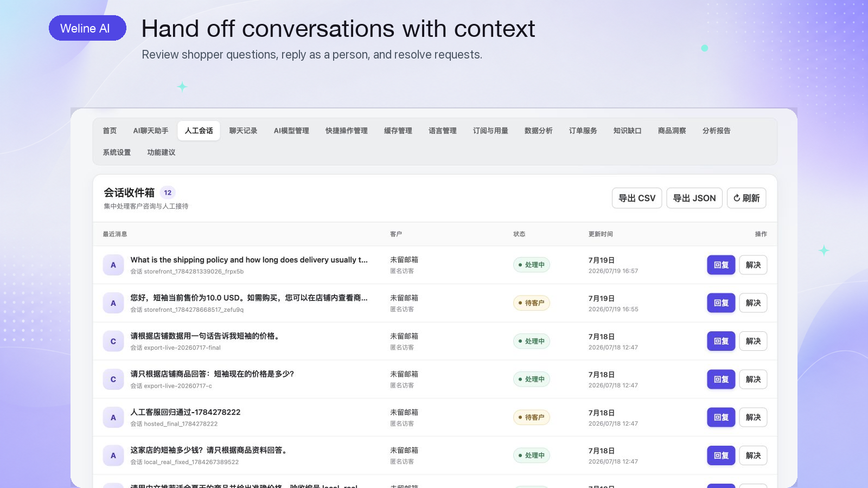
Task: Click the 导出 JSON button
Action: coord(694,198)
